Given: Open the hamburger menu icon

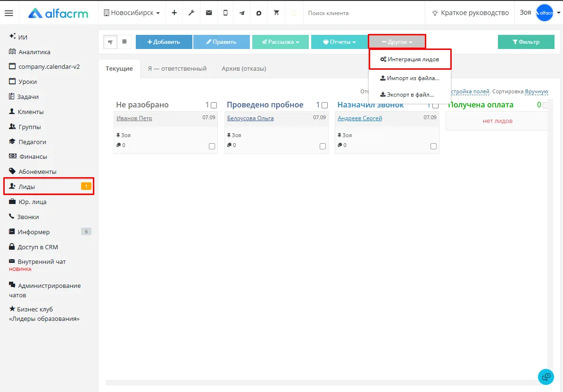Looking at the screenshot, I should (x=8, y=13).
